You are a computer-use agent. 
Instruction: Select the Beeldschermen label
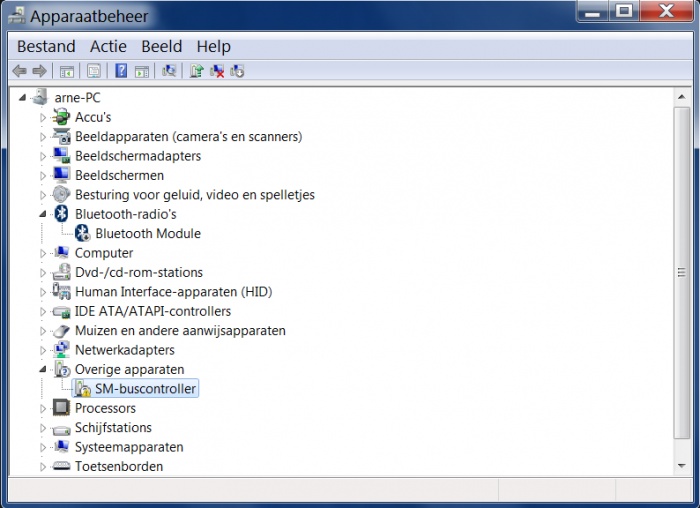(119, 175)
